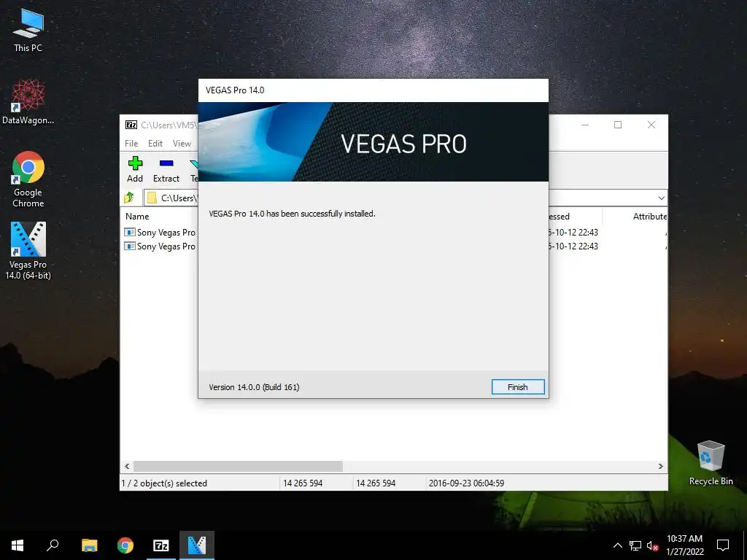Screen dimensions: 747x560
Task: Open the network tray icon
Action: tap(635, 545)
